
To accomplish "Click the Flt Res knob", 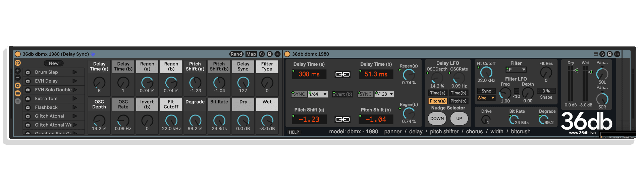I will click(546, 72).
